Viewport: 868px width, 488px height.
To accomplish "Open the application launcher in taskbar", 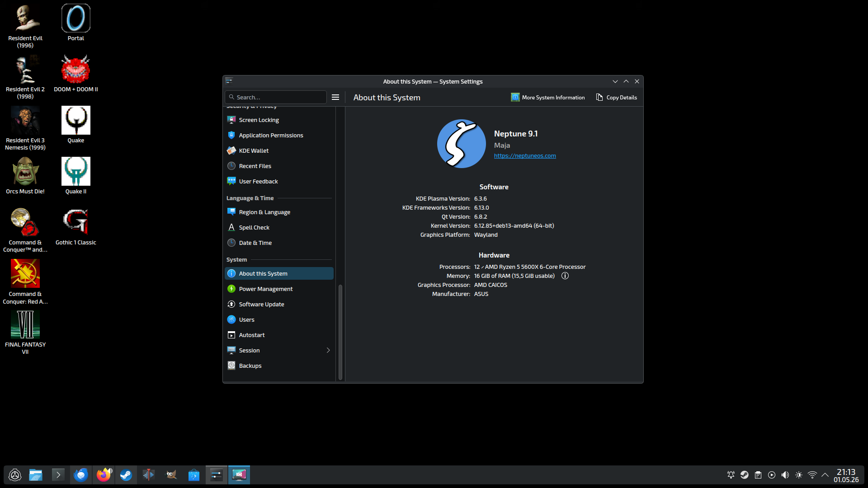I will tap(15, 475).
